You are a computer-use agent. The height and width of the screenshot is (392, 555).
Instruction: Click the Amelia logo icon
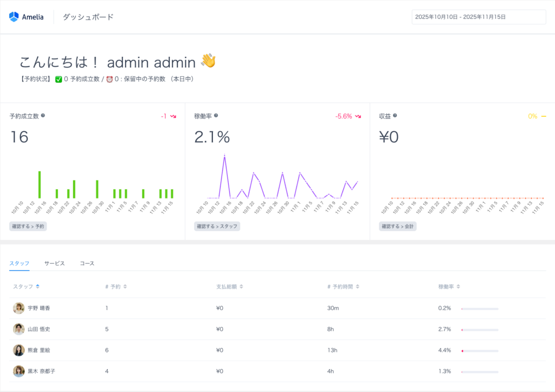[x=14, y=17]
